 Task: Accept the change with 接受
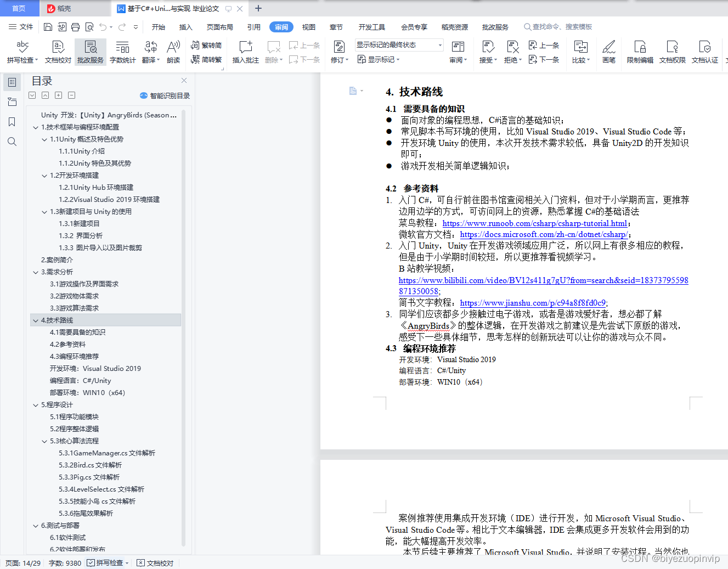tap(488, 53)
